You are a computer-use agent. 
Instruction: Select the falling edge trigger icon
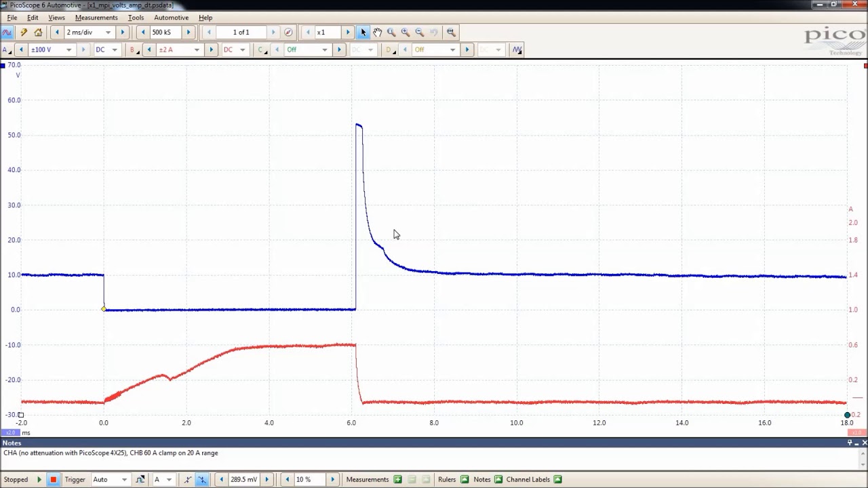tap(201, 480)
